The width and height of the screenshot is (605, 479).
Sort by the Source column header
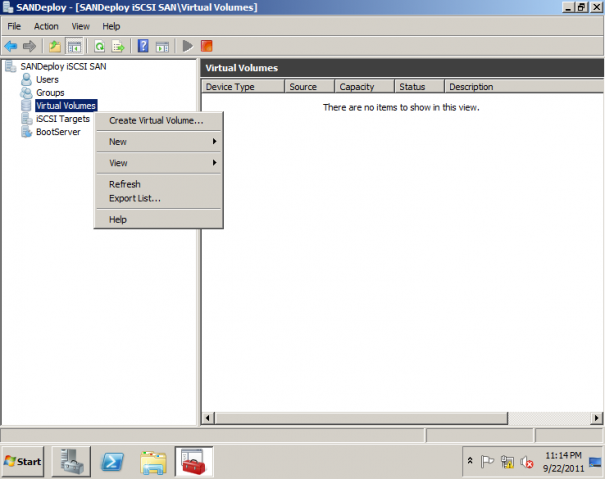[309, 86]
